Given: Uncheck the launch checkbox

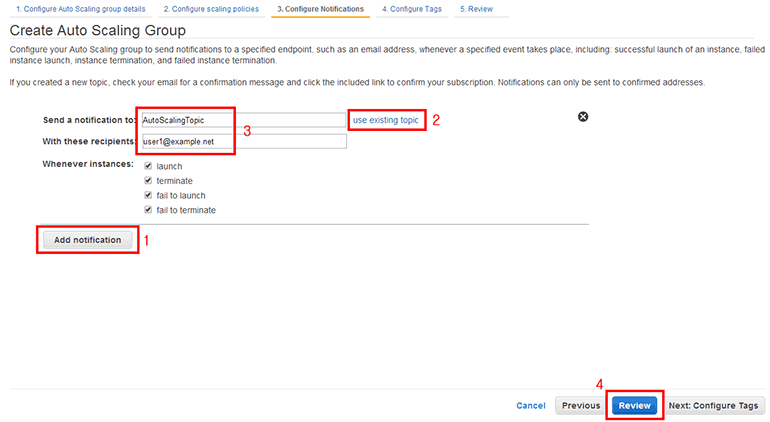Looking at the screenshot, I should pos(149,166).
